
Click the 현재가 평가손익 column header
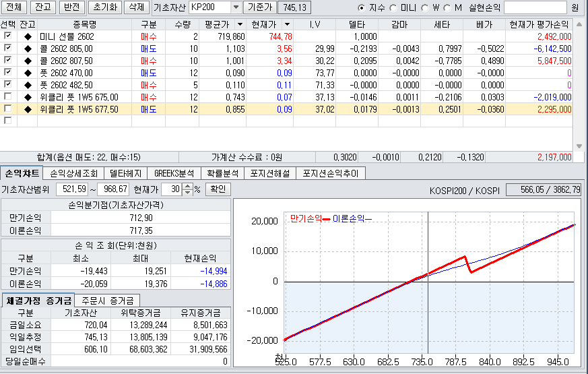539,24
